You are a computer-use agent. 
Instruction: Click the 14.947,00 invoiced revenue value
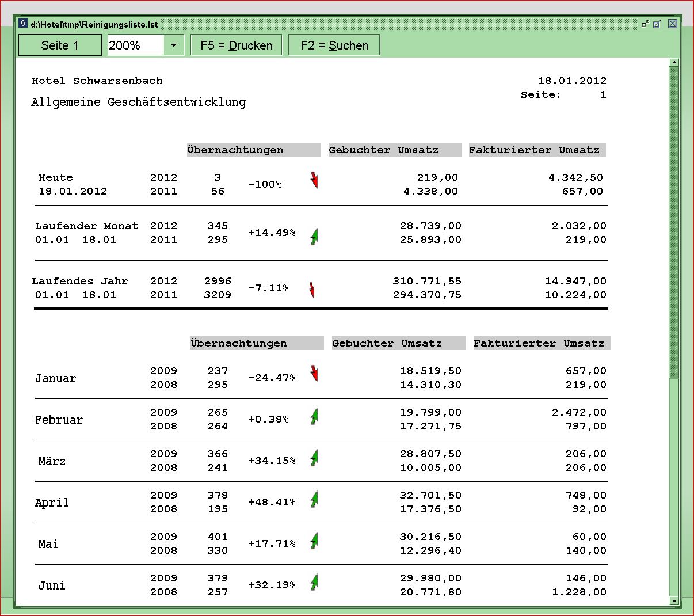tap(575, 281)
